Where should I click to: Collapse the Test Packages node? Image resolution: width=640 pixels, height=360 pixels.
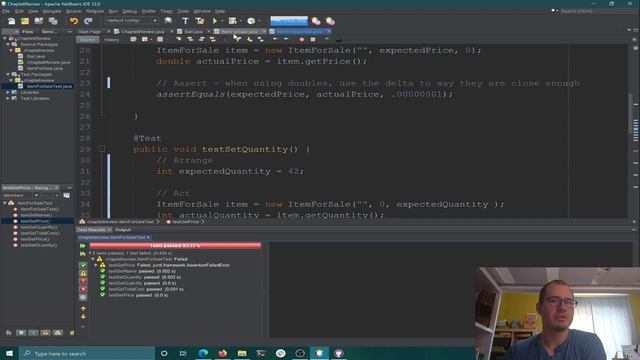coord(8,74)
